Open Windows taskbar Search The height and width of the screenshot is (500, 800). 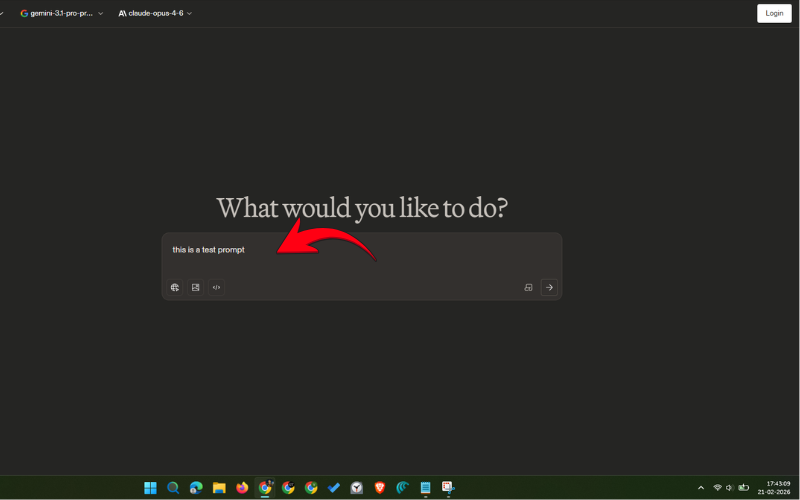coord(173,488)
